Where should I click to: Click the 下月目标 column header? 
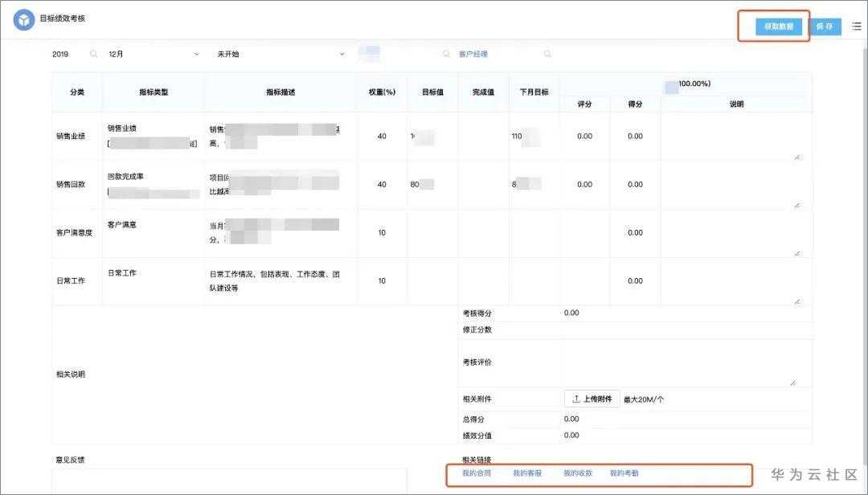click(534, 92)
